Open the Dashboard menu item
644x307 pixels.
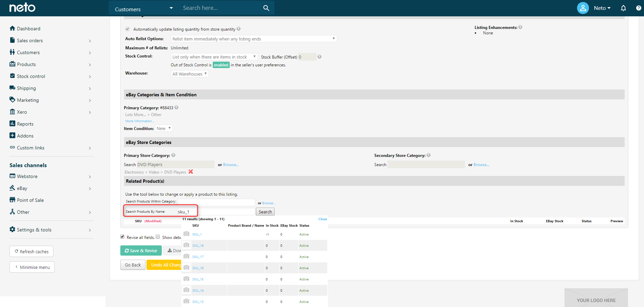(29, 29)
